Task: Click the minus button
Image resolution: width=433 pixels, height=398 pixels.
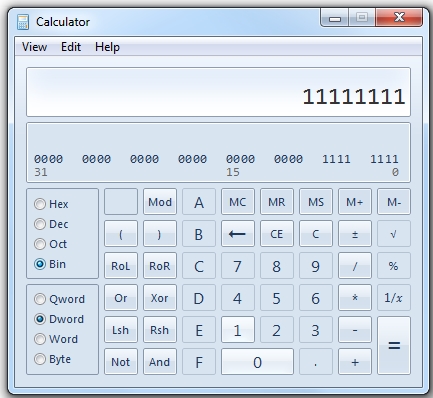Action: (355, 330)
